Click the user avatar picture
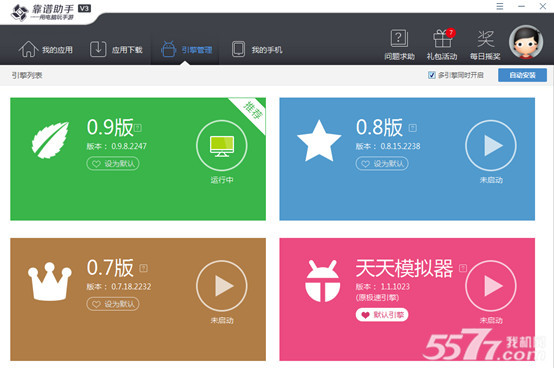The image size is (554, 368). pos(526,42)
